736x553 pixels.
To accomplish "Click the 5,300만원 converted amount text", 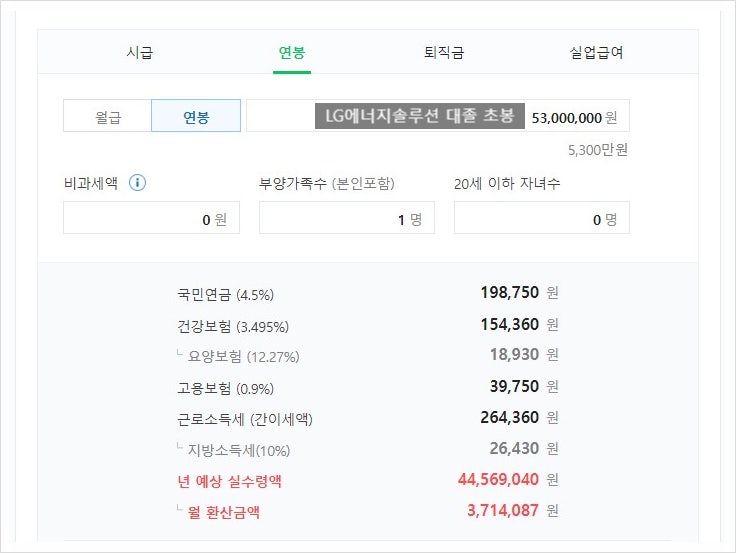I will click(x=598, y=151).
